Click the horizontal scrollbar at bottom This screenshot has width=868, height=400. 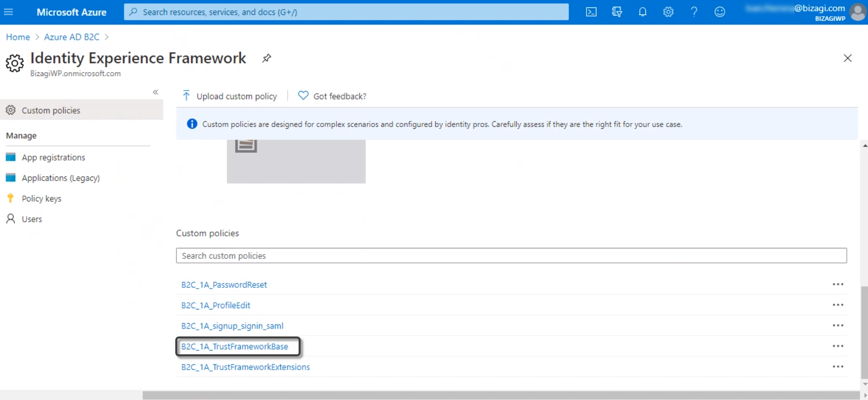(x=501, y=395)
